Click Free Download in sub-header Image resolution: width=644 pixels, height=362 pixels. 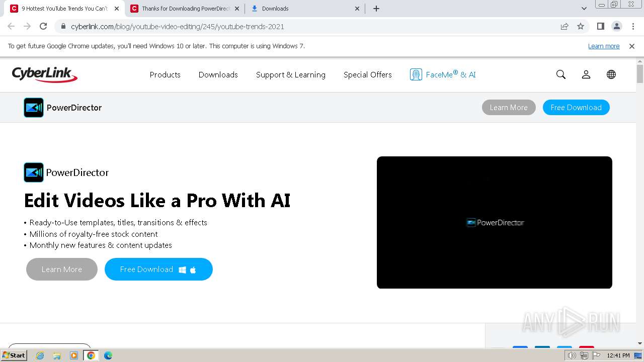(576, 108)
